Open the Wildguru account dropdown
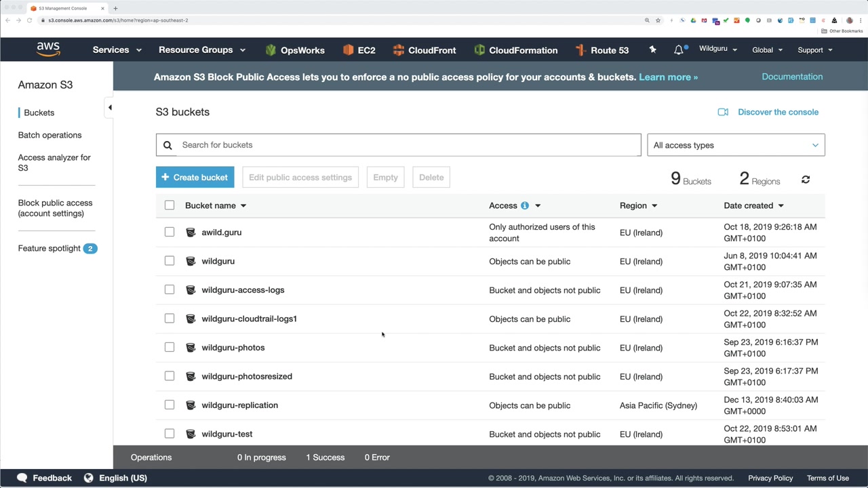The width and height of the screenshot is (868, 488). tap(718, 49)
